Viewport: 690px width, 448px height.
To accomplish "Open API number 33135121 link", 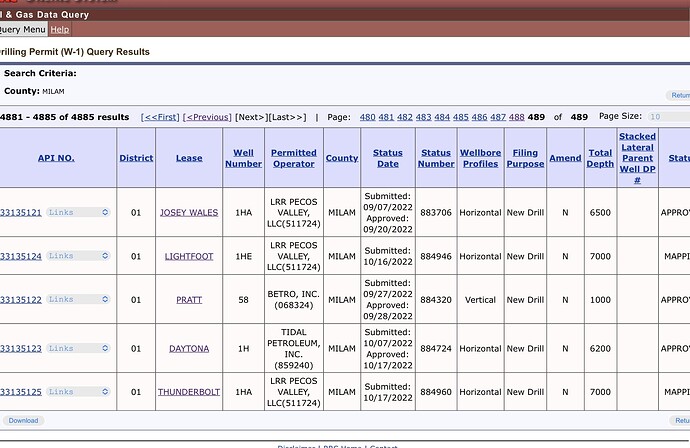I will (x=21, y=213).
